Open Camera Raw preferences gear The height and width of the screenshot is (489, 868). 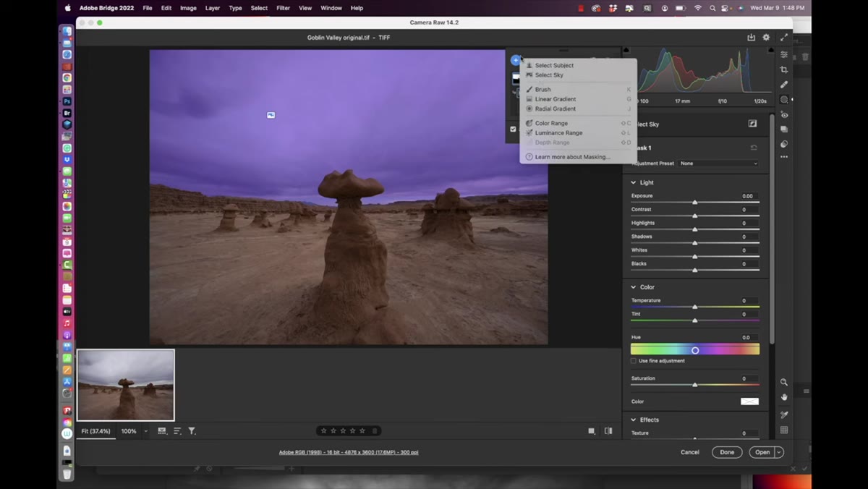(766, 38)
